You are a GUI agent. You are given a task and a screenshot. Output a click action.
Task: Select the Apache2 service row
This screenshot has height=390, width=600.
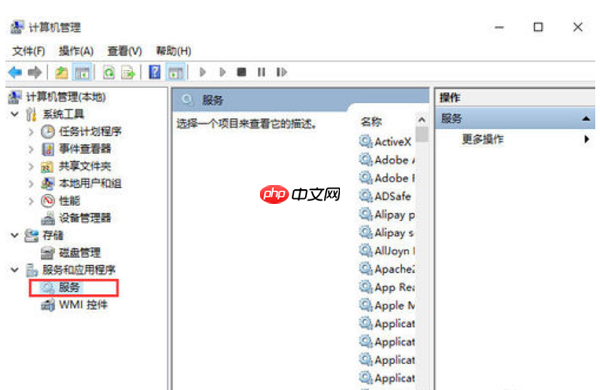click(x=386, y=269)
